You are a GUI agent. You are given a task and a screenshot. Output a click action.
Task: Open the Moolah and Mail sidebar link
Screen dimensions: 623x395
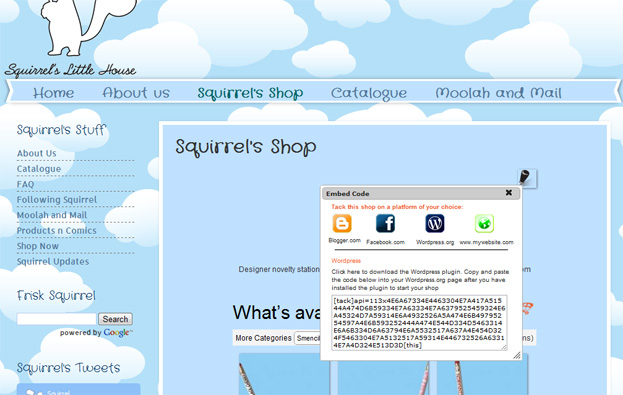tap(52, 215)
